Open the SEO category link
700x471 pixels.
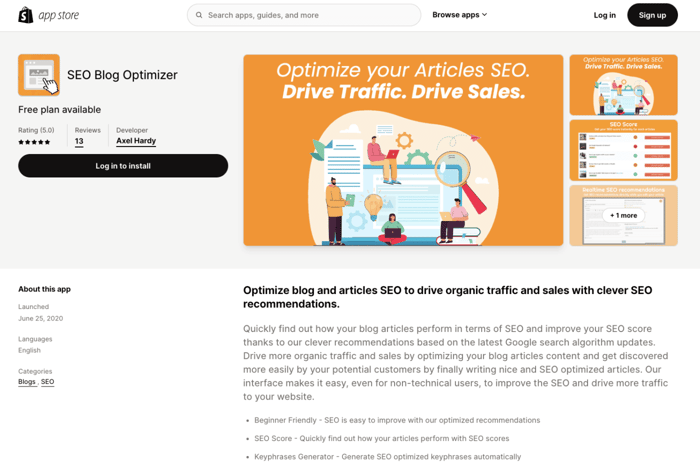click(x=47, y=382)
